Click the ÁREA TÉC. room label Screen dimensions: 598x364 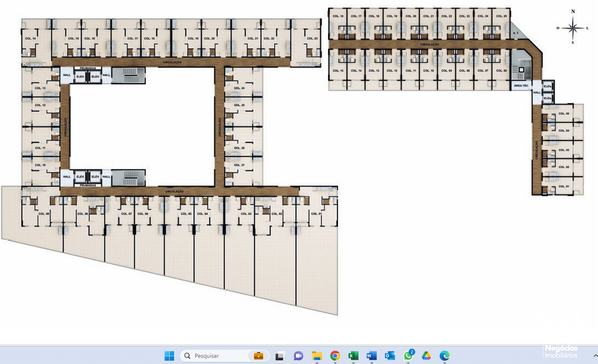click(x=521, y=86)
